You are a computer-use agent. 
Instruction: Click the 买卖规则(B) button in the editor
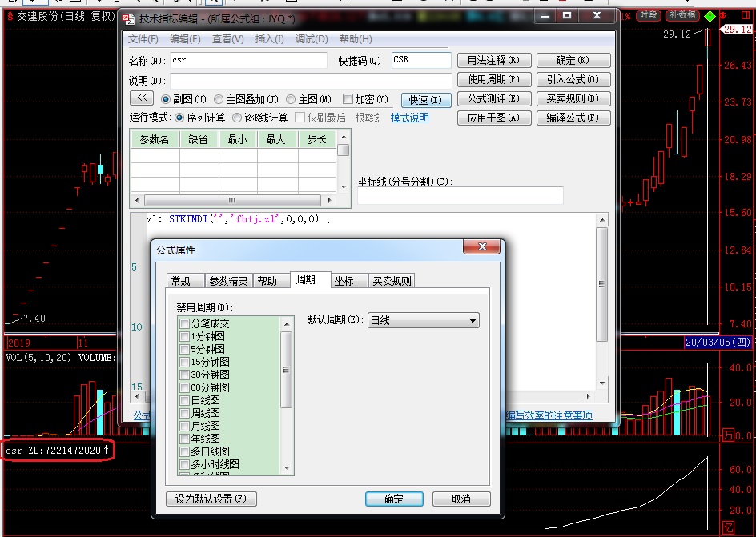pos(573,98)
